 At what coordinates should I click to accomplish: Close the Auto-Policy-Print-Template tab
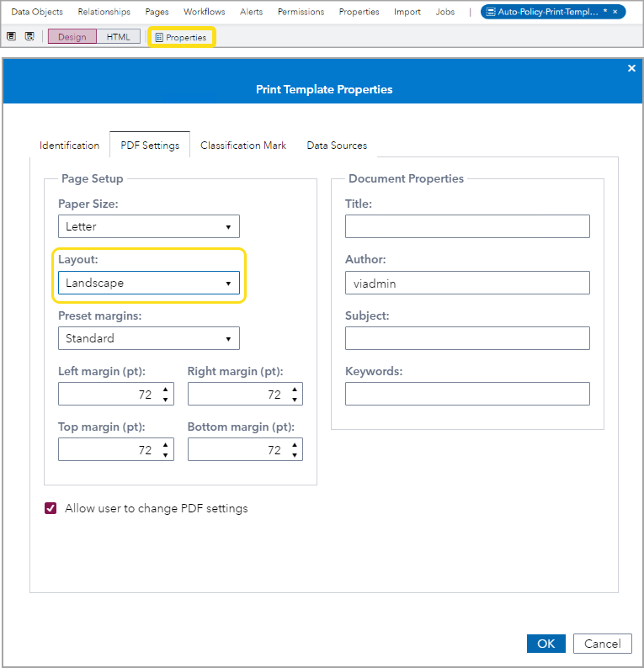point(615,12)
